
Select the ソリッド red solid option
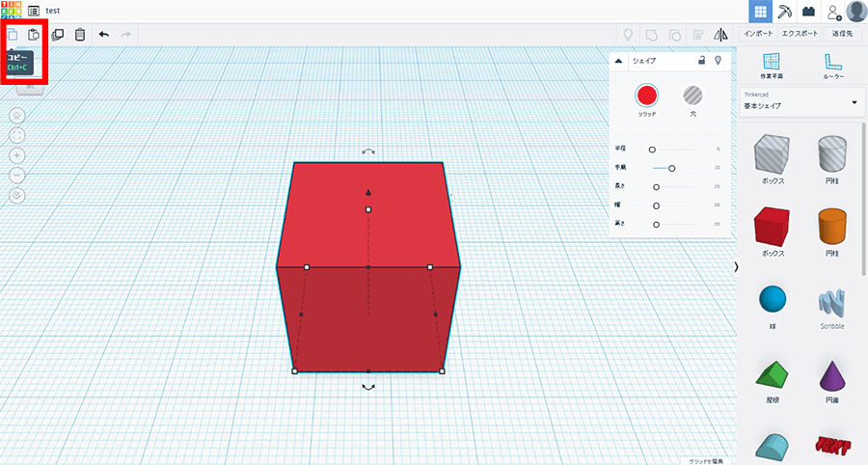coord(646,96)
